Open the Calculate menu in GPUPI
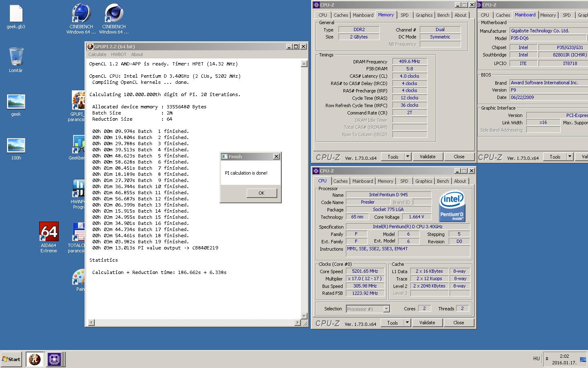 97,54
